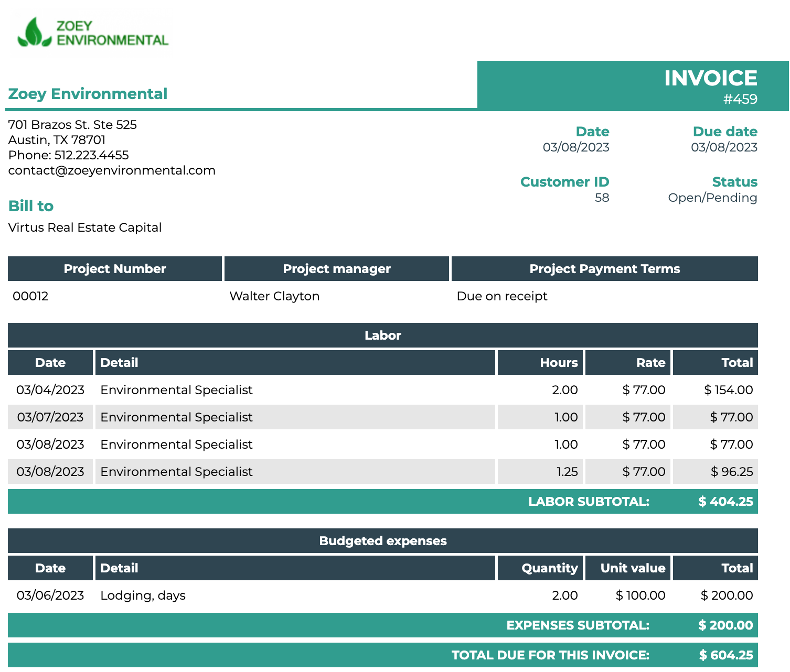Select Project Number 00012
790x672 pixels.
pyautogui.click(x=30, y=296)
